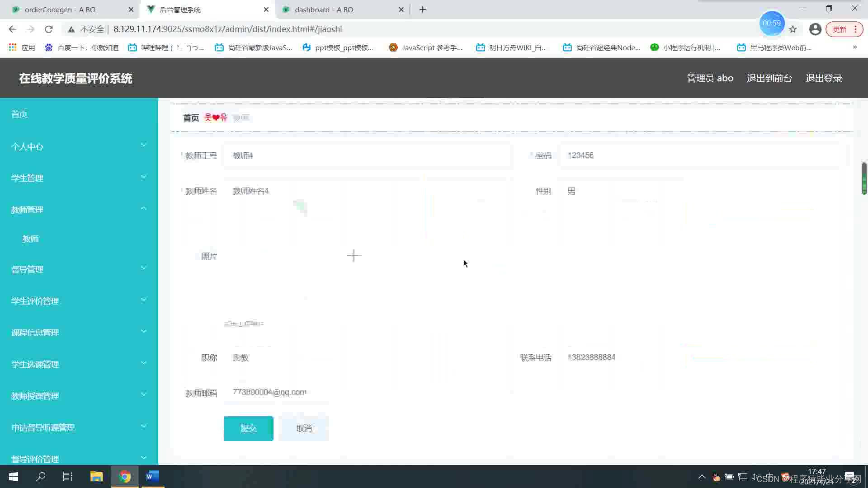Open Word from the Windows taskbar
The height and width of the screenshot is (488, 868).
[x=153, y=476]
